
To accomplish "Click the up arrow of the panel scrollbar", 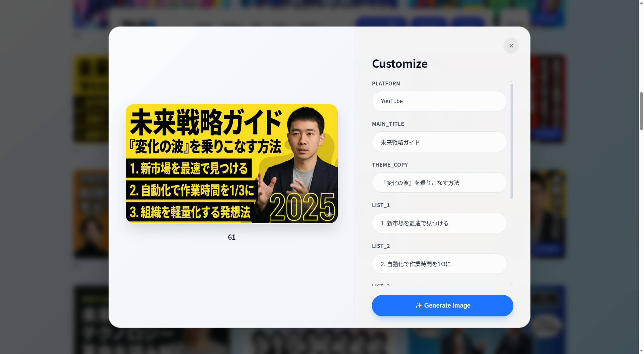I will point(511,82).
